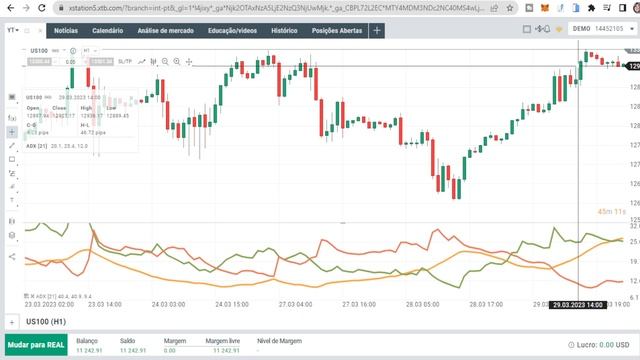This screenshot has height=360, width=640.
Task: Show US100 instrument info icon
Action: coord(73,51)
